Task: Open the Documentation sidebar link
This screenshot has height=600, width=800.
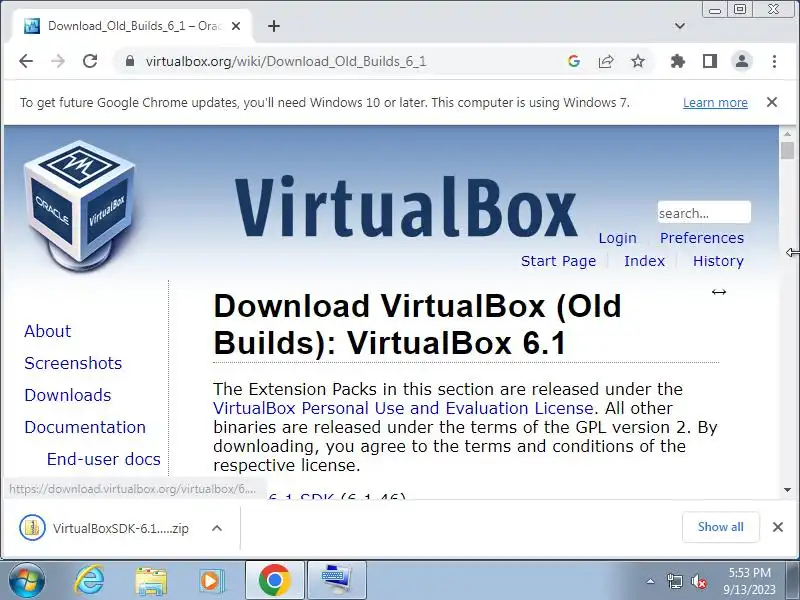Action: (85, 427)
